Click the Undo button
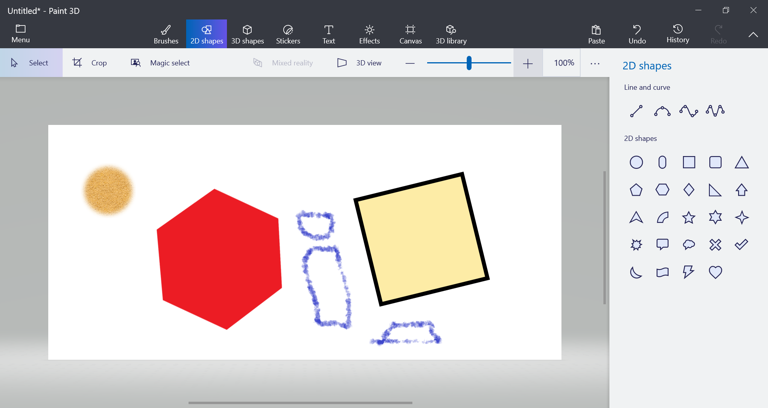This screenshot has height=408, width=768. (637, 34)
